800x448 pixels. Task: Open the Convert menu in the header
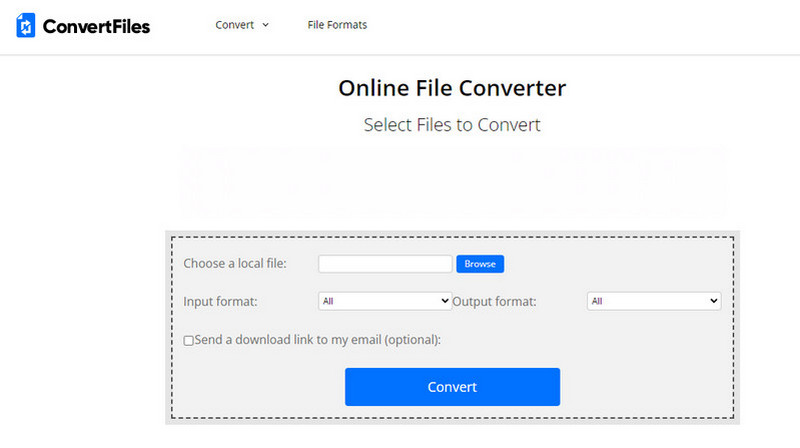(234, 25)
